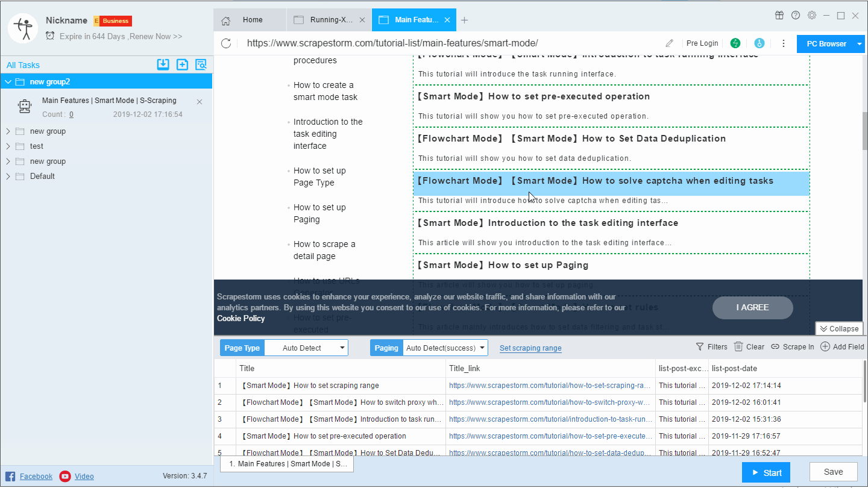The image size is (868, 488).
Task: Click the red Video play icon
Action: click(x=65, y=476)
